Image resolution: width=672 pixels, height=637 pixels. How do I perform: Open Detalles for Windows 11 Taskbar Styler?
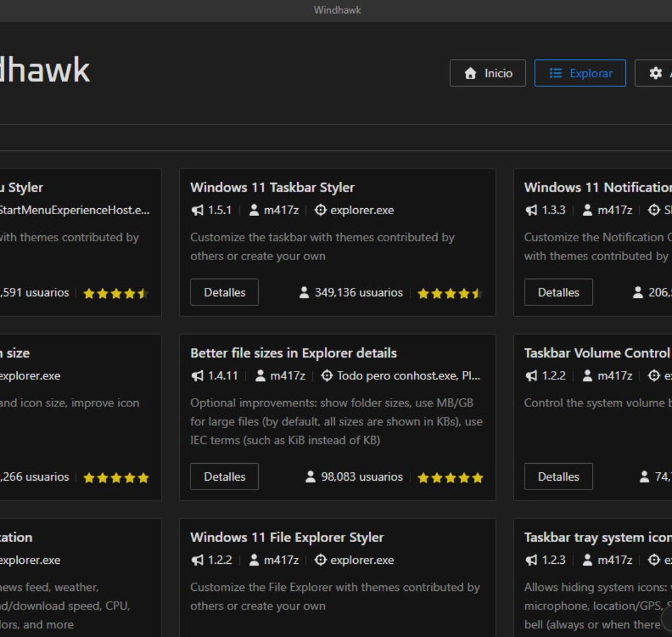(224, 292)
